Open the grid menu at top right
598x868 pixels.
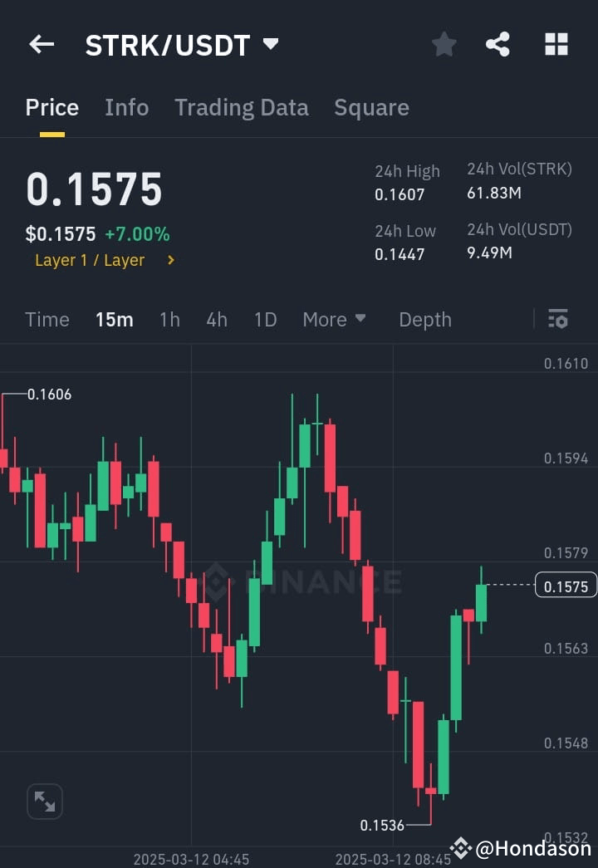pos(555,45)
